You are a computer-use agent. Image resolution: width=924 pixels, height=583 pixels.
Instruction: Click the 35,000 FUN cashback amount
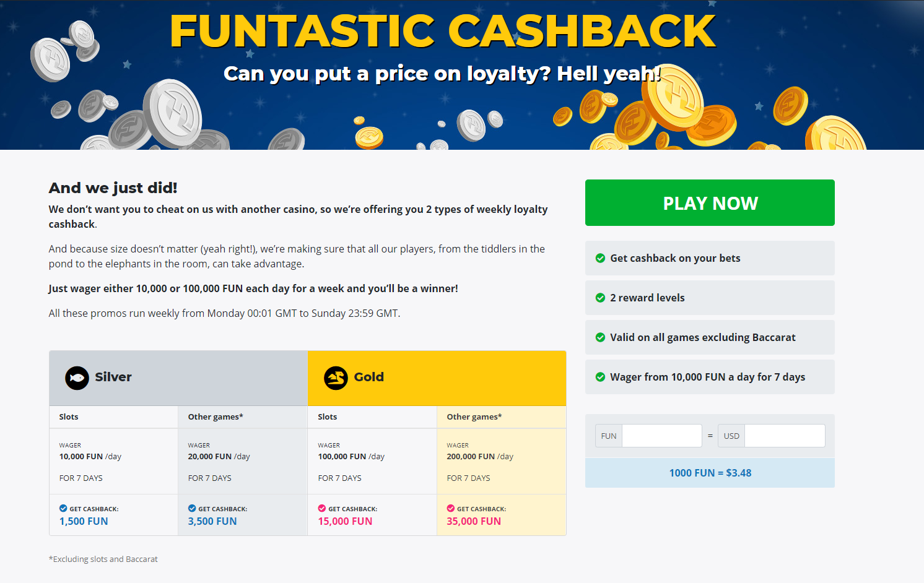pos(474,521)
